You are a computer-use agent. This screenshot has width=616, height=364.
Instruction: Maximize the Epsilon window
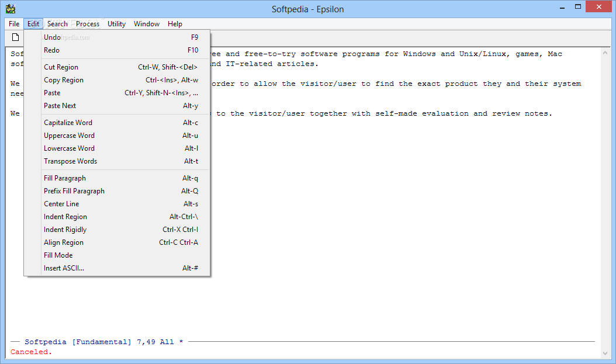[578, 6]
